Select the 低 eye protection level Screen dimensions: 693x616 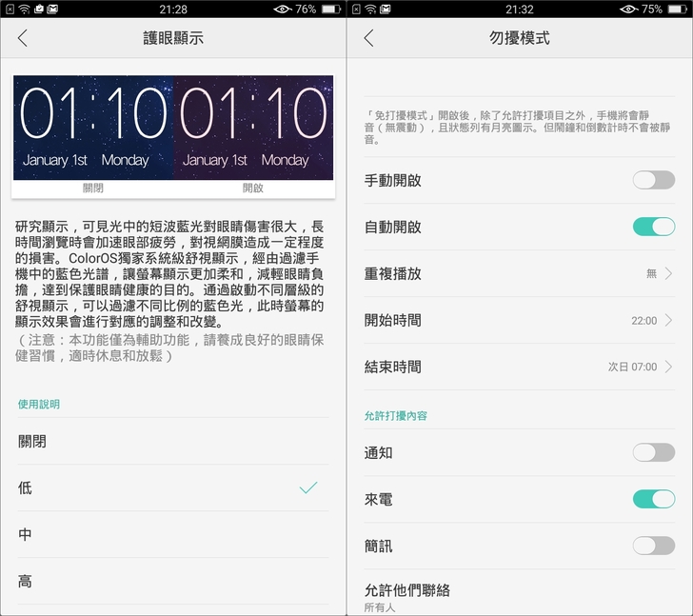pos(173,487)
